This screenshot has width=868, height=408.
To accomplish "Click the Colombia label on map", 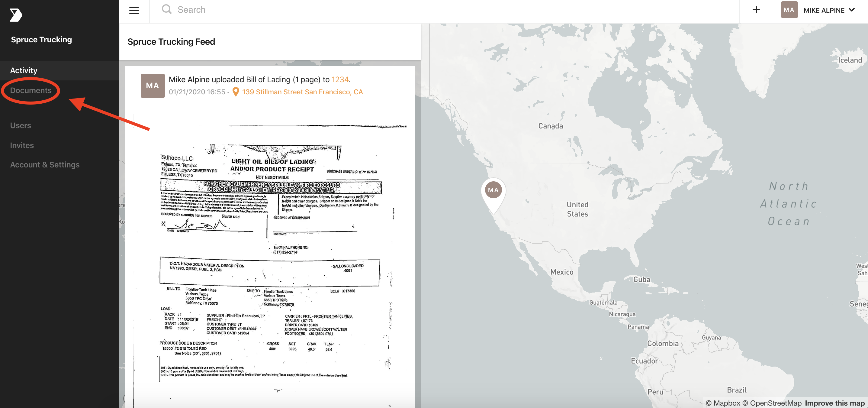I will pyautogui.click(x=662, y=344).
